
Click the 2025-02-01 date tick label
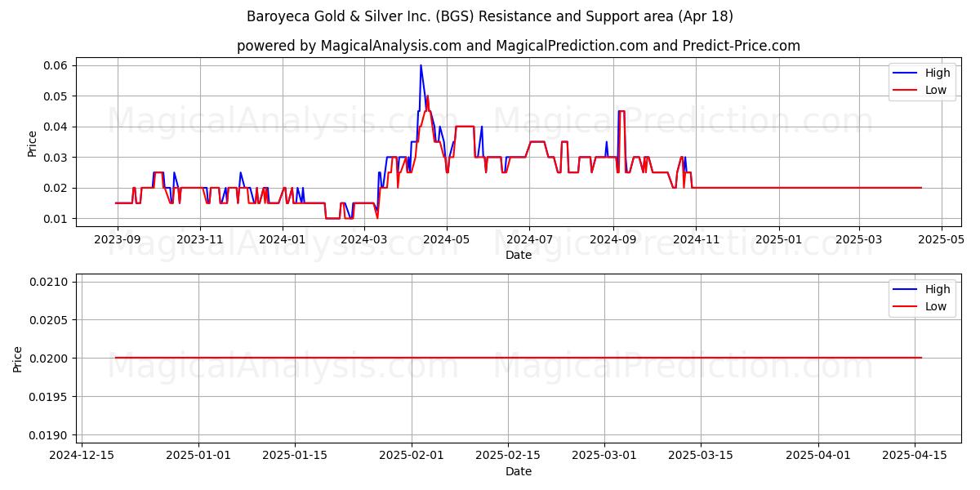411,456
